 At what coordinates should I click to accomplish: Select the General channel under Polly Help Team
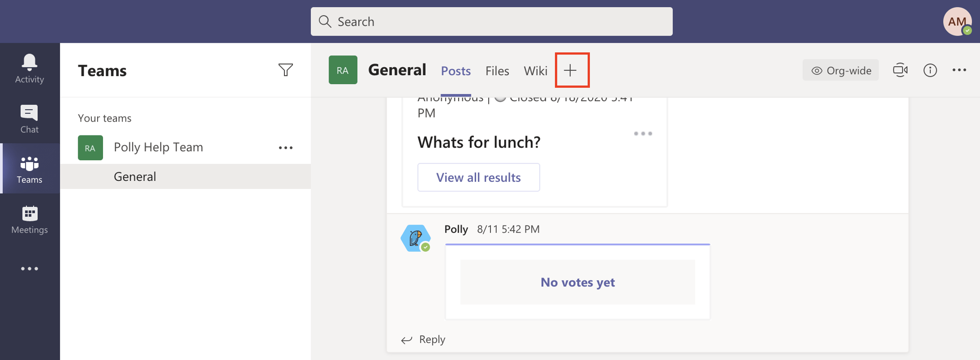tap(135, 176)
